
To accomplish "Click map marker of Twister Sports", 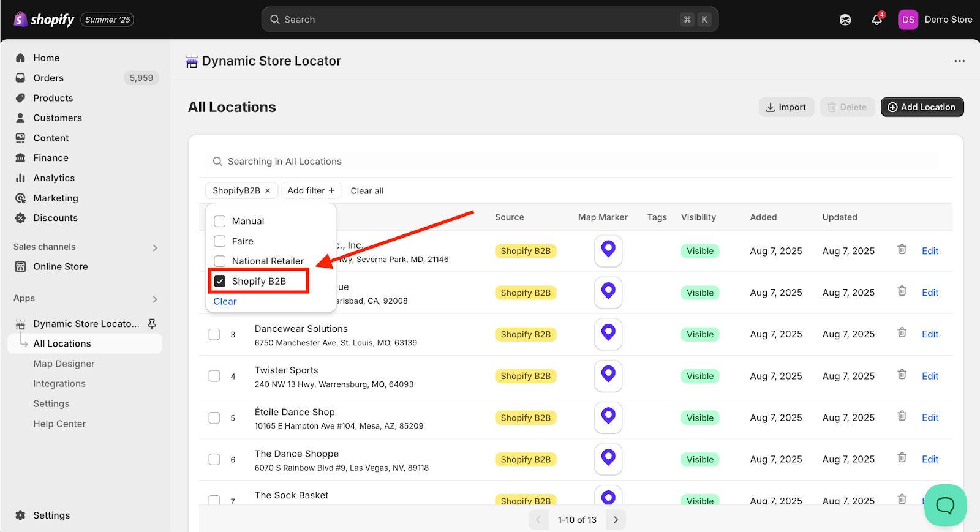I will click(608, 375).
